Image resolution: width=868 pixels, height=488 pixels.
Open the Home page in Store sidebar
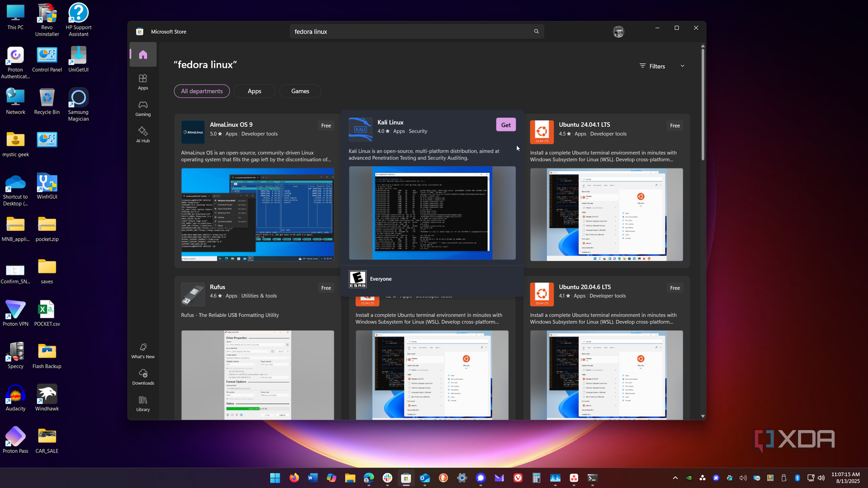pyautogui.click(x=143, y=55)
